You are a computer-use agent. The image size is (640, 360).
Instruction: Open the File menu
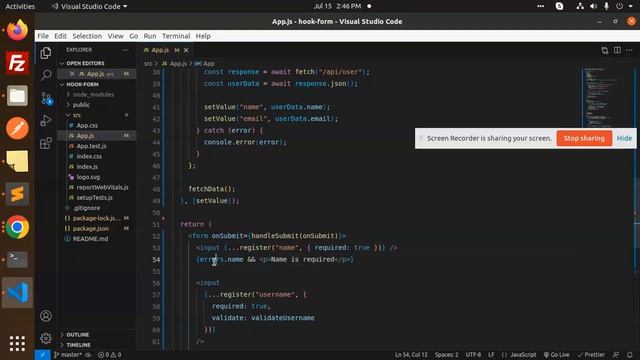(x=43, y=36)
